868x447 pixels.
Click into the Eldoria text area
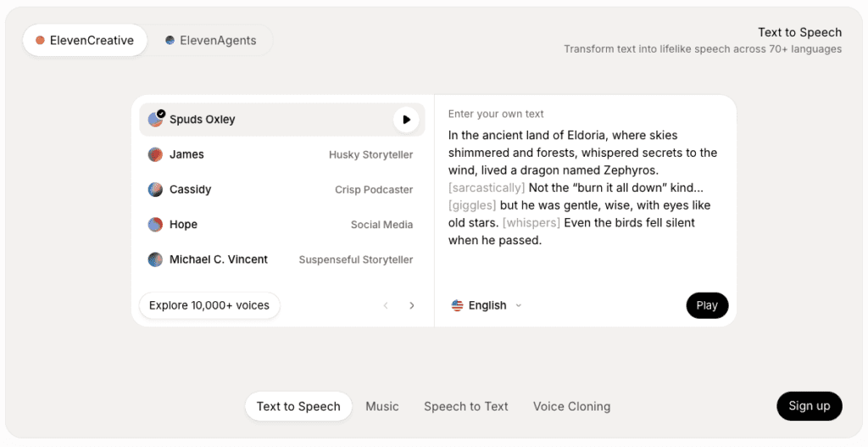[583, 187]
